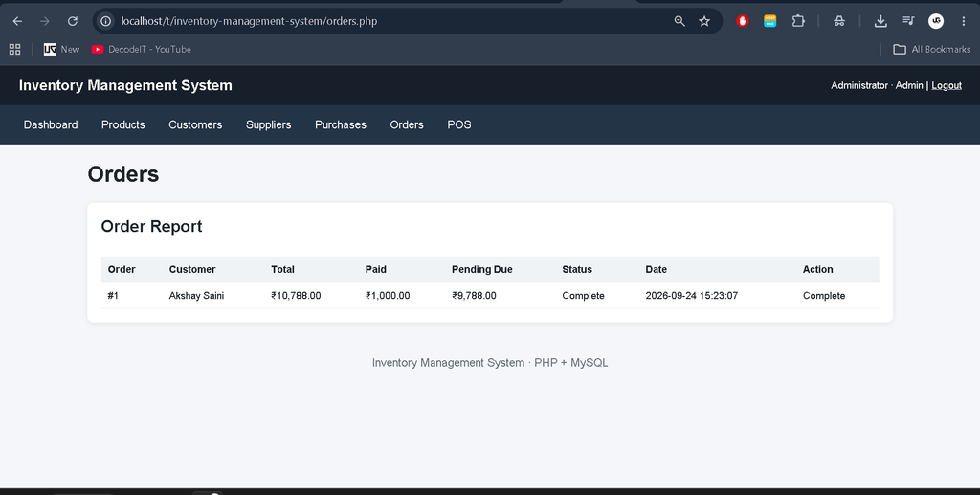Open the Purchases page
Image resolution: width=980 pixels, height=495 pixels.
(341, 125)
